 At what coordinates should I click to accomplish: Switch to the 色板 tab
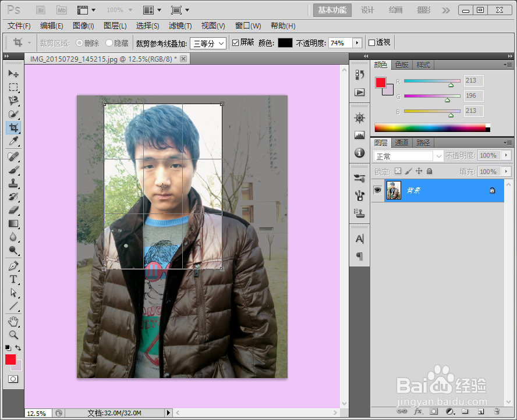pos(402,65)
